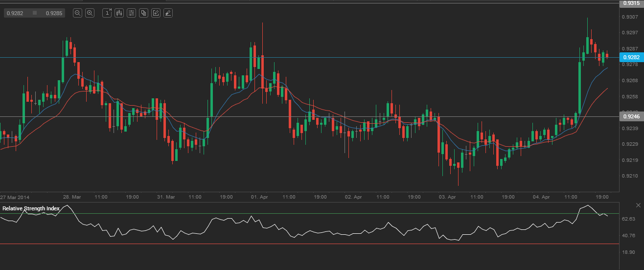Viewport: 644px width, 270px height.
Task: Select the 0.9246 horizontal line price tag
Action: [x=631, y=116]
